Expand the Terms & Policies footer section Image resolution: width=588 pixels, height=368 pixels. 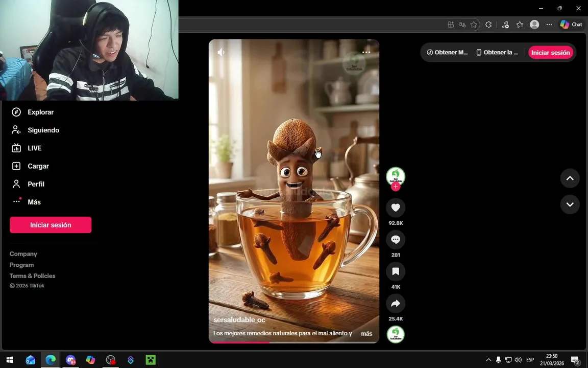32,275
